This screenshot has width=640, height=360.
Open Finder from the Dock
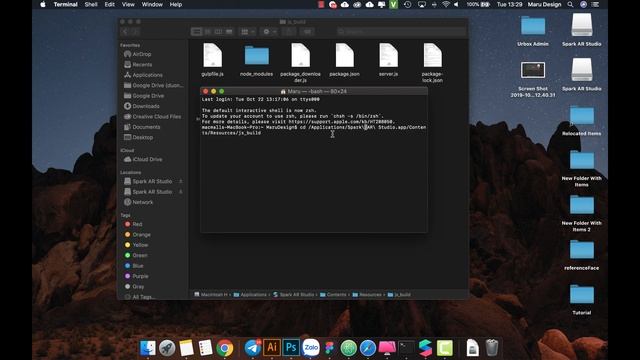[x=147, y=348]
